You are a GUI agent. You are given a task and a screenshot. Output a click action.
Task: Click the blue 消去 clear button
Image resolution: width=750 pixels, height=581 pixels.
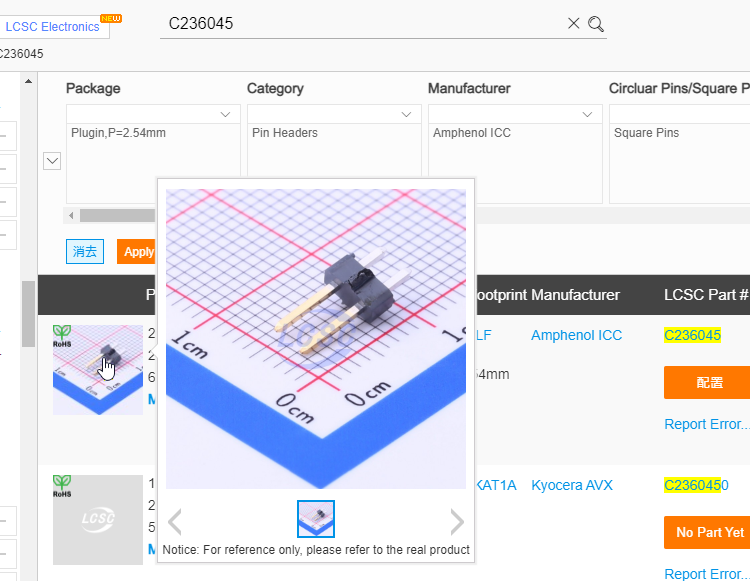pos(85,252)
